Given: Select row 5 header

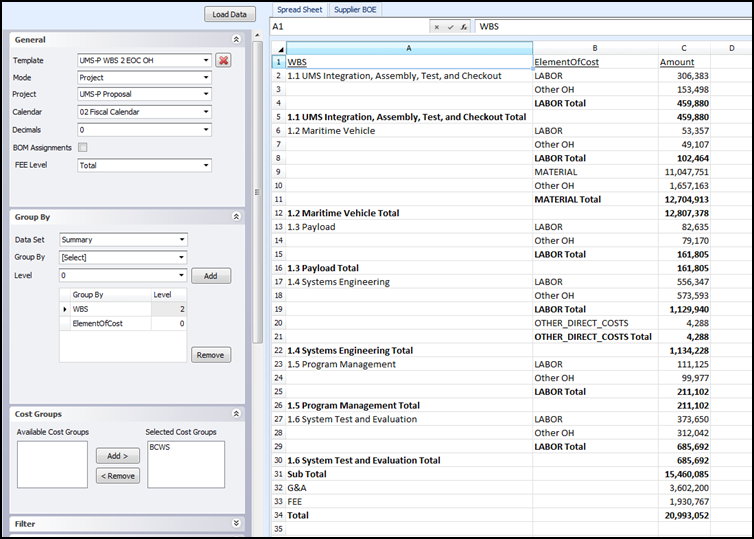Looking at the screenshot, I should point(278,117).
